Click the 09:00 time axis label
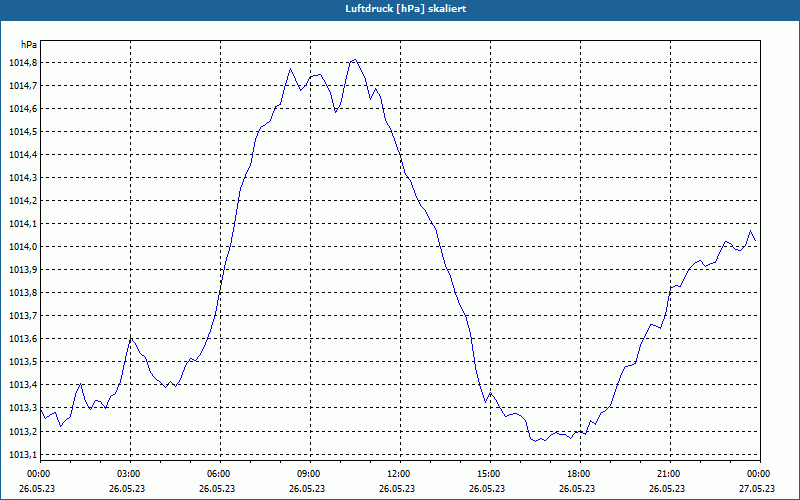 [310, 474]
